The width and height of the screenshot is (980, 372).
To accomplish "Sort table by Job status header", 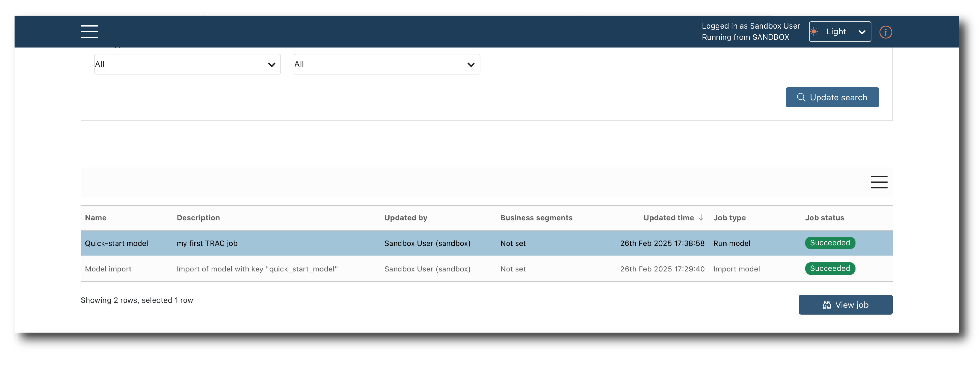I will click(x=824, y=218).
